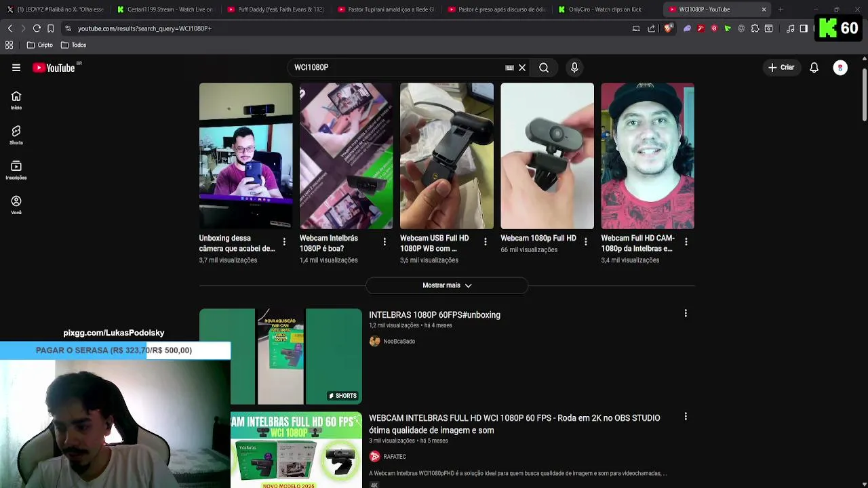
Task: Open Início in the YouTube sidebar
Action: pos(16,100)
